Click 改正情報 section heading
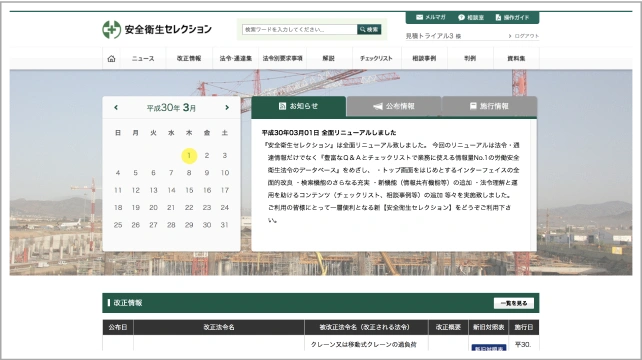The image size is (642, 360). pos(128,303)
